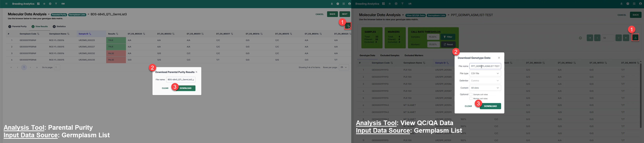
Task: Click the download icon beside the pagination arrows
Action: coord(635,38)
